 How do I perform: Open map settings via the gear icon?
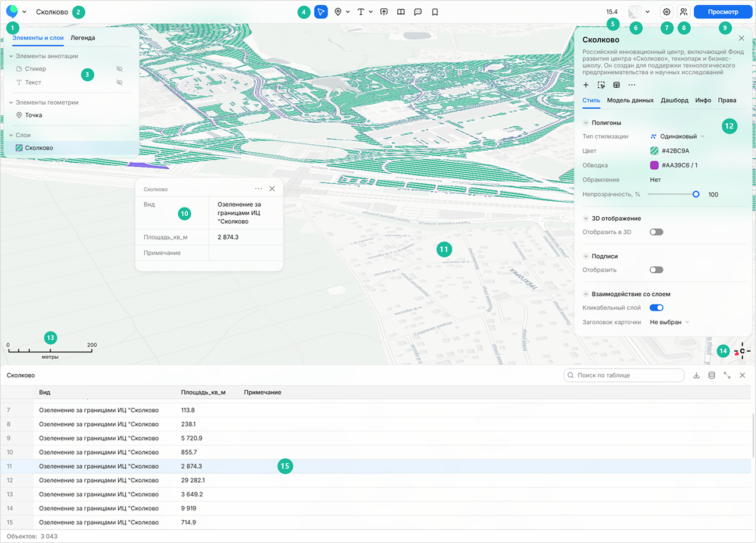(667, 12)
